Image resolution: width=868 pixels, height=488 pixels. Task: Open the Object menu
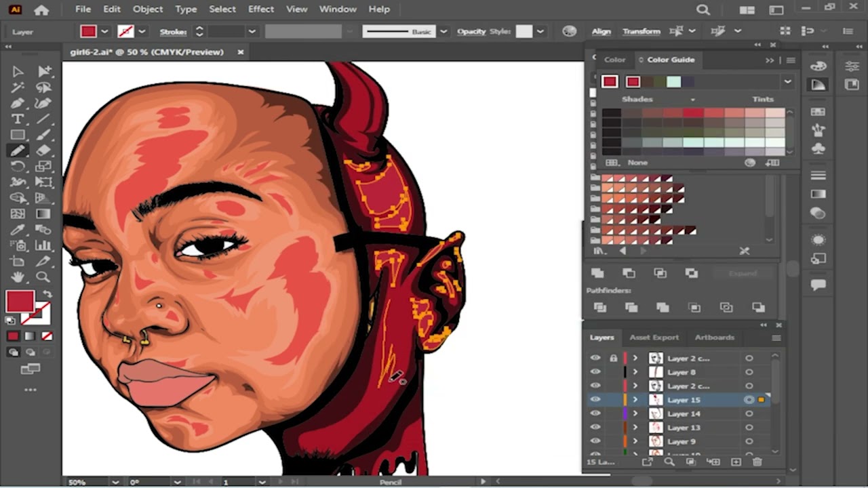(148, 9)
